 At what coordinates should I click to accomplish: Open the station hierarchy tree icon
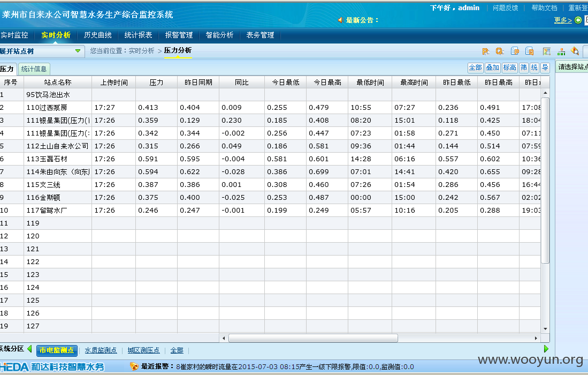click(x=561, y=51)
